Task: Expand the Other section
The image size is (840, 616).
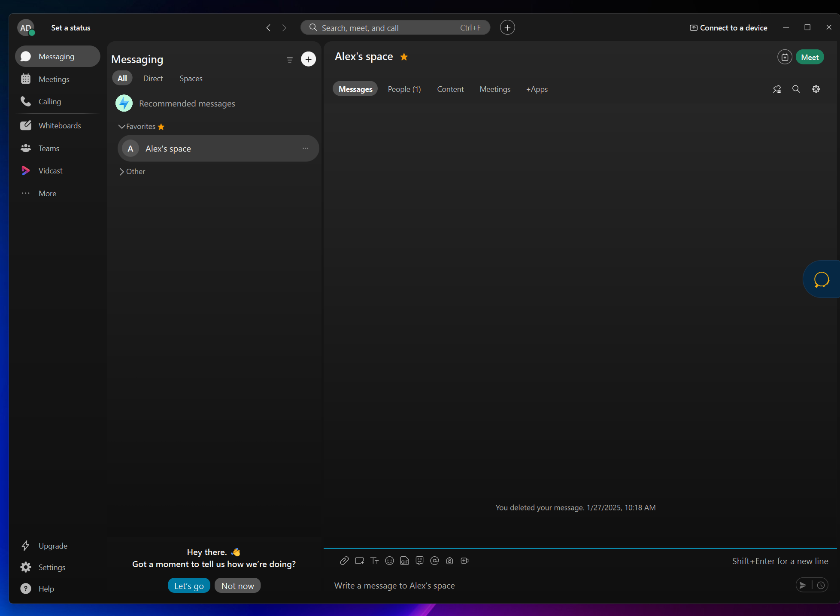Action: [x=122, y=172]
